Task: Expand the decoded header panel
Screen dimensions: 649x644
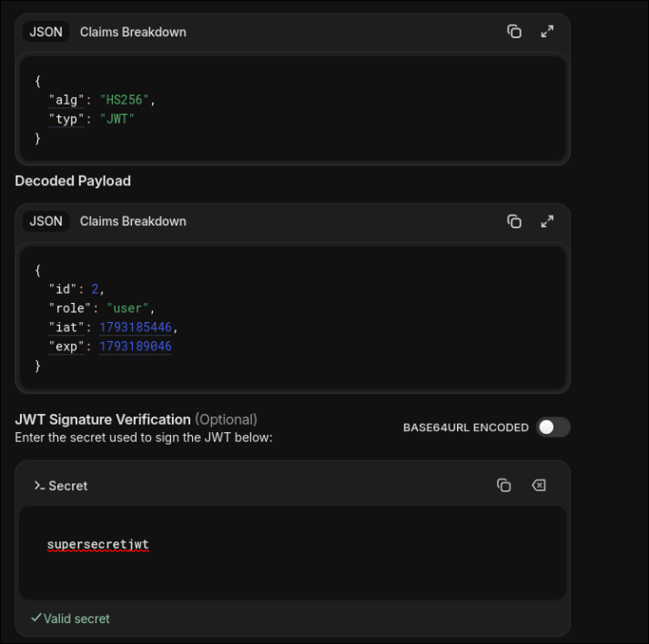Action: [547, 32]
